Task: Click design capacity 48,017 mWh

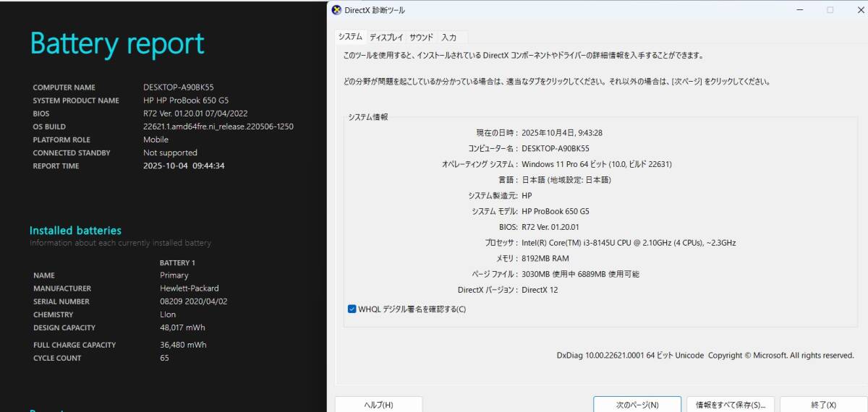Action: [x=182, y=327]
